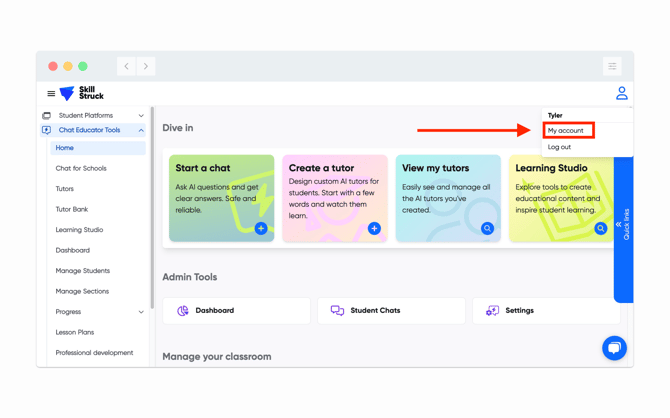Click the search icon on View my tutors
Image resolution: width=670 pixels, height=418 pixels.
point(487,228)
